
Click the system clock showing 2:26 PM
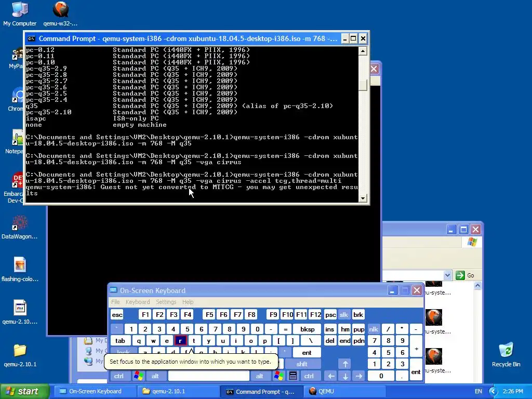pos(513,392)
